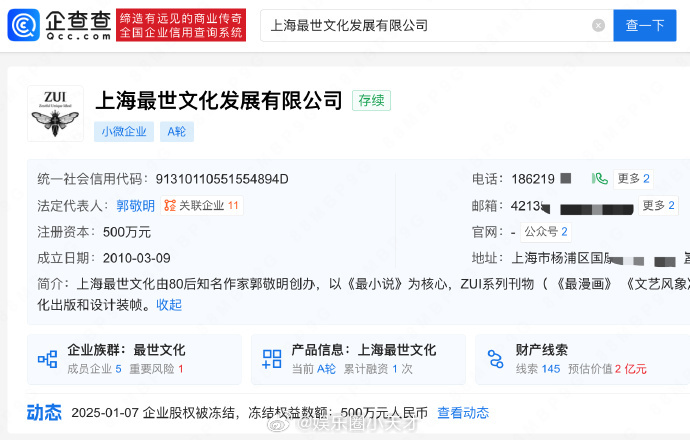Click phone number 186219
This screenshot has height=440, width=690.
coord(533,179)
